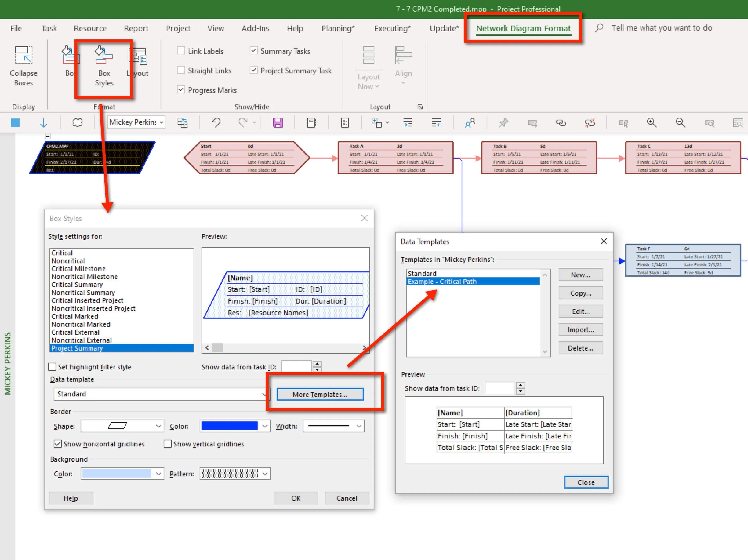Enable the Straight Links checkbox
748x560 pixels.
coord(181,70)
